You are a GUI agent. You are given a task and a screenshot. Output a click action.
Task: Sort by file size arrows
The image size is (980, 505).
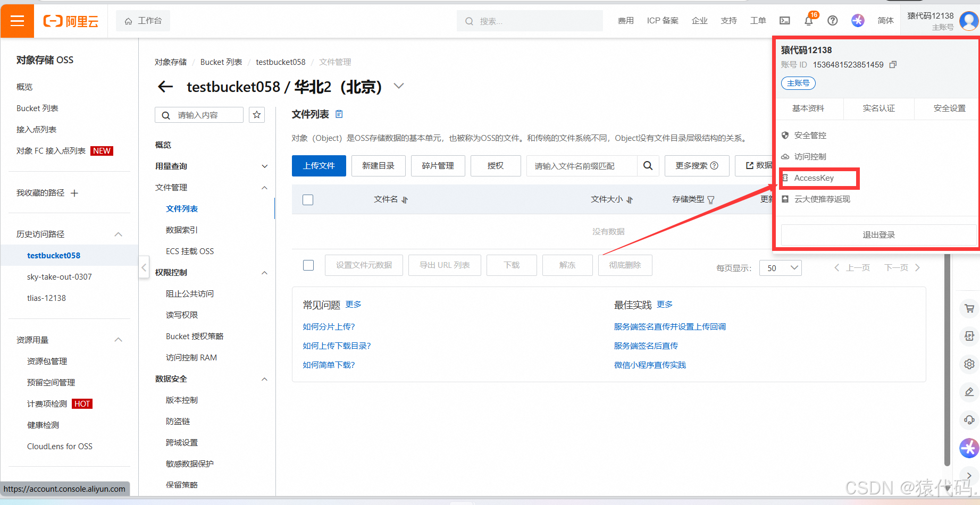[630, 200]
